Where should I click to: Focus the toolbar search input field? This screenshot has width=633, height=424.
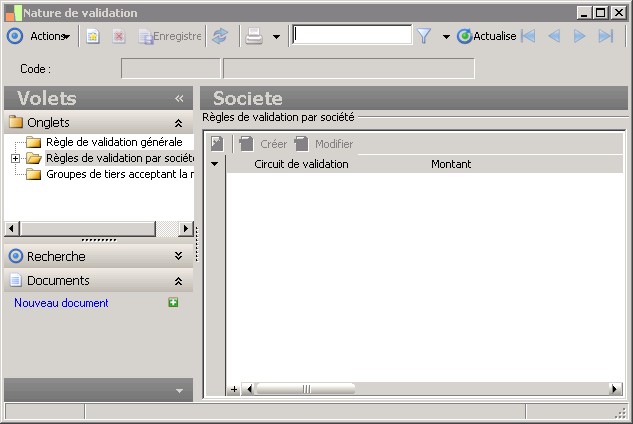click(x=352, y=35)
